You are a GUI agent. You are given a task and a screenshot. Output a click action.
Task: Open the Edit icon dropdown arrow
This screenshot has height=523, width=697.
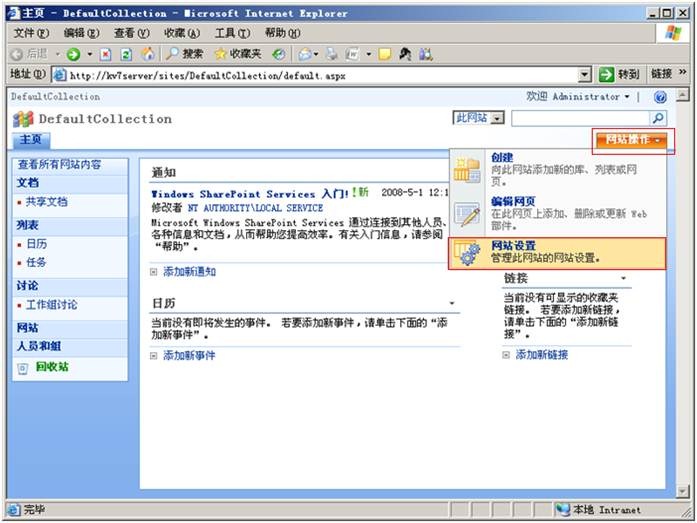point(369,55)
